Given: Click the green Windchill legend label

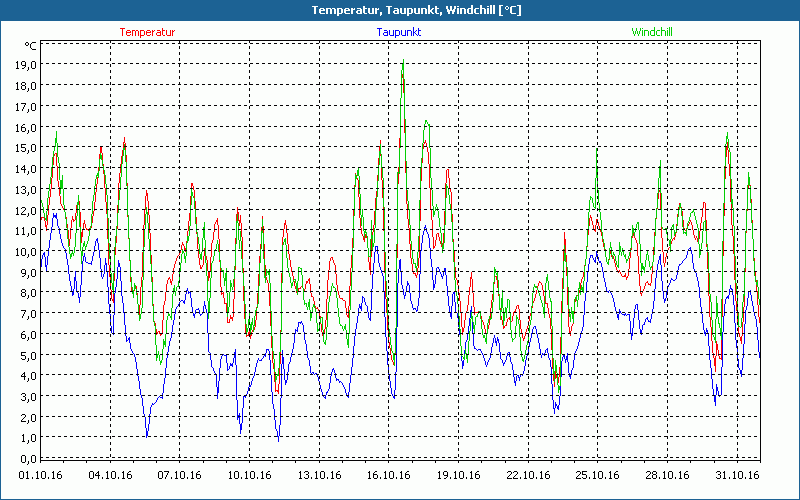Looking at the screenshot, I should tap(652, 32).
